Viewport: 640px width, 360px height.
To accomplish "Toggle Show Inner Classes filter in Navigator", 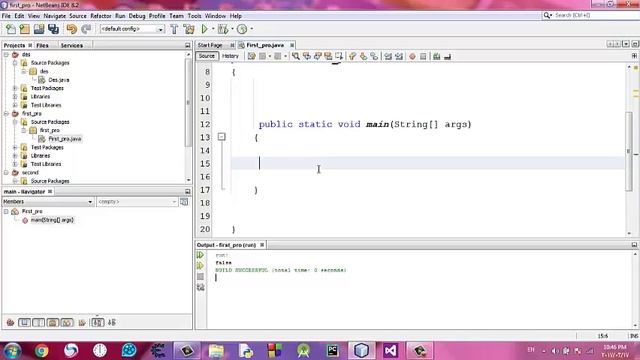I will [67, 322].
